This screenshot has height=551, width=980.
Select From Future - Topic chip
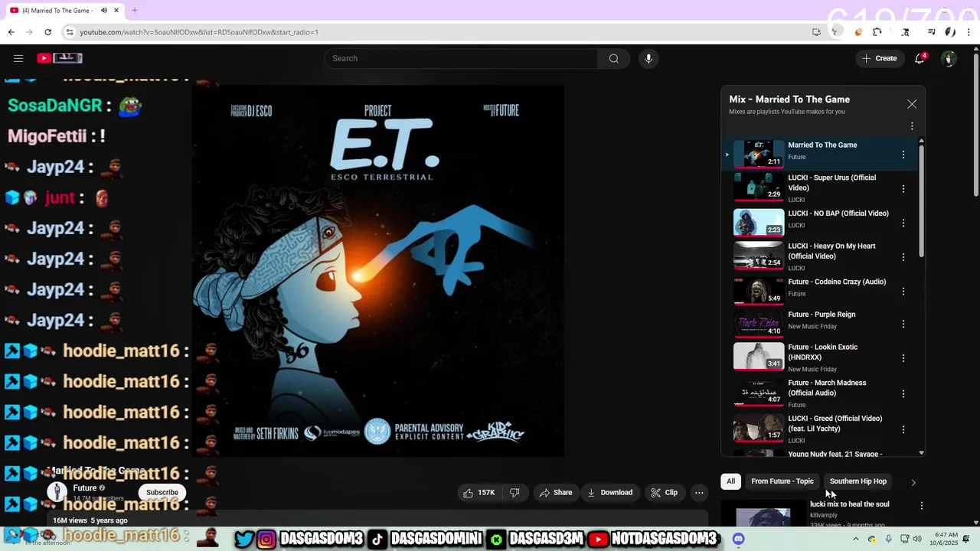point(782,481)
